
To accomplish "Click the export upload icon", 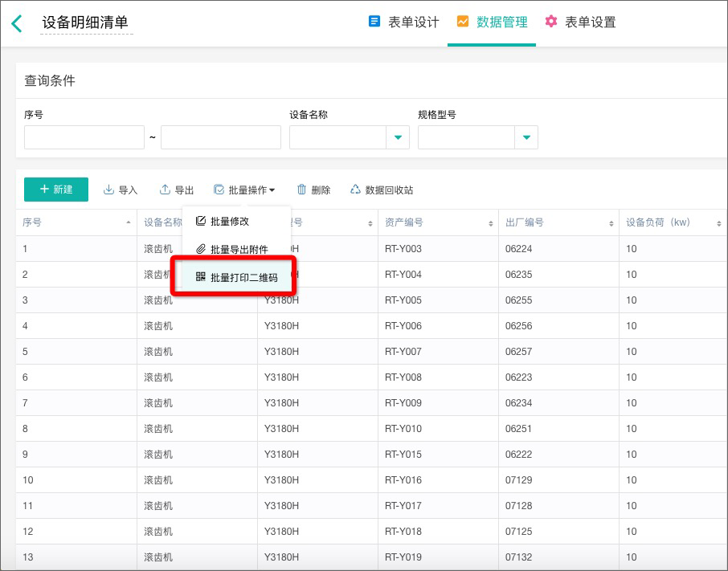I will click(x=165, y=190).
